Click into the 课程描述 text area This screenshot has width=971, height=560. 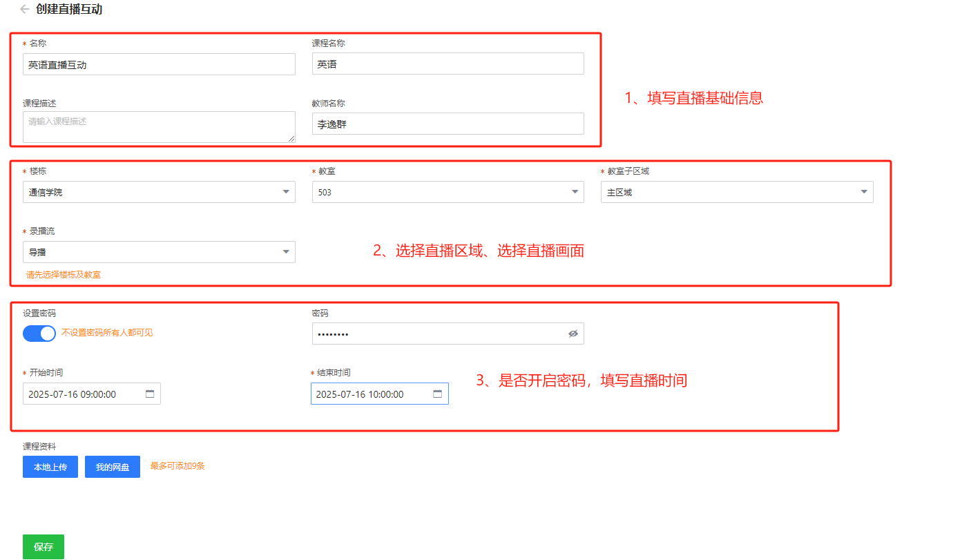[x=159, y=127]
